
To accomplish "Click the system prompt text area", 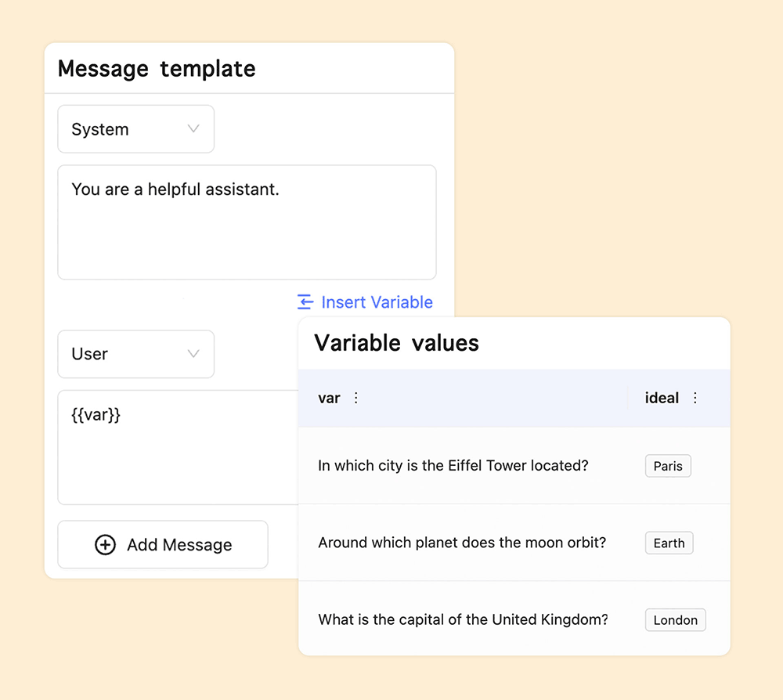I will click(247, 222).
